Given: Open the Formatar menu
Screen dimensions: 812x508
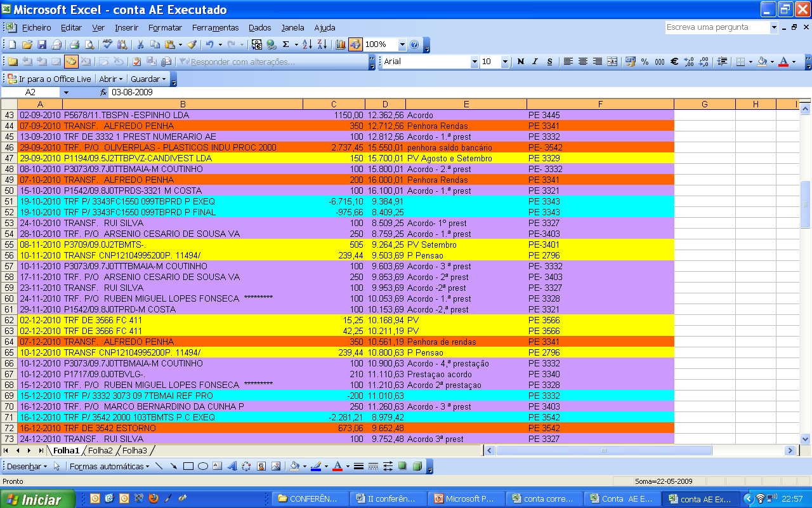Looking at the screenshot, I should [165, 27].
